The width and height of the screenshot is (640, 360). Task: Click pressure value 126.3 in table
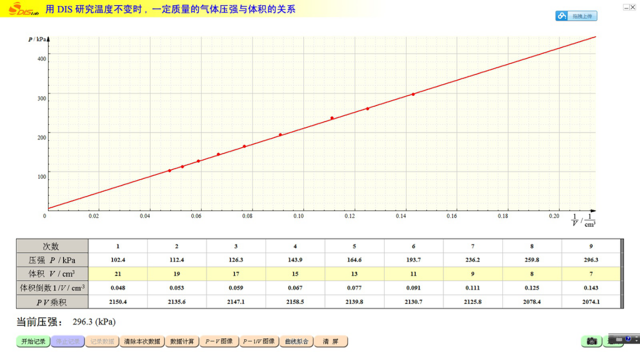(236, 260)
